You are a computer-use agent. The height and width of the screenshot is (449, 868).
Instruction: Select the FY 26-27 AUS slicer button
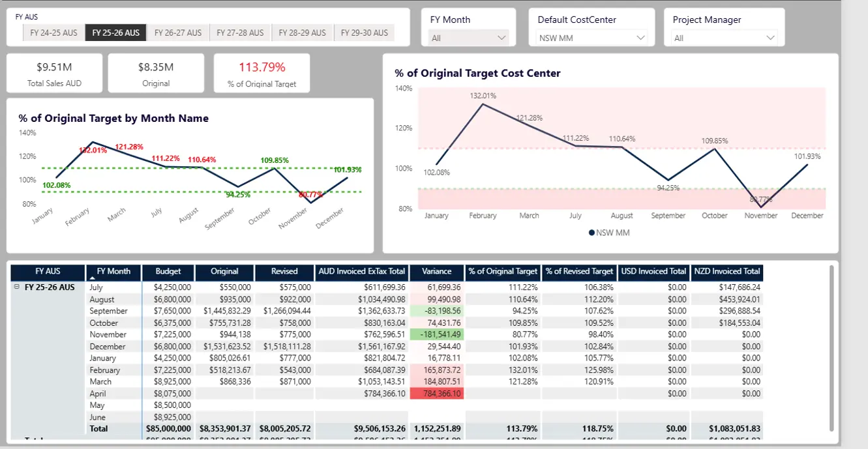178,33
